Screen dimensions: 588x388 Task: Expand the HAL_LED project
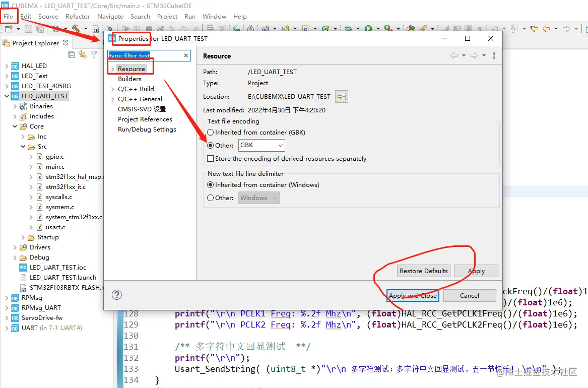7,66
